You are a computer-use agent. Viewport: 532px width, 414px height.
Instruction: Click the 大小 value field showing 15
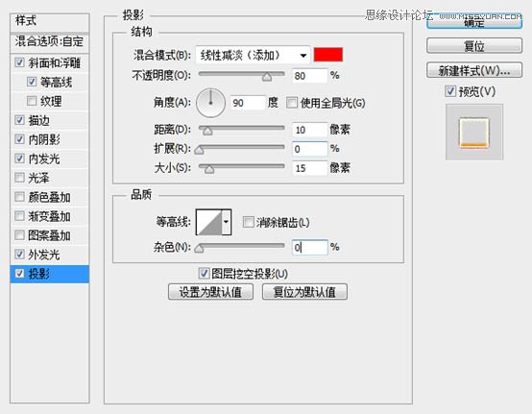(x=310, y=168)
